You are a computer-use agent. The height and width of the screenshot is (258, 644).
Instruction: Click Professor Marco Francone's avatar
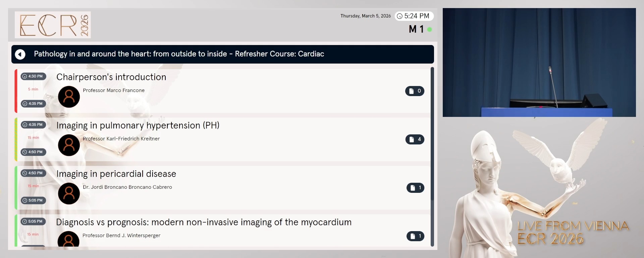(69, 97)
